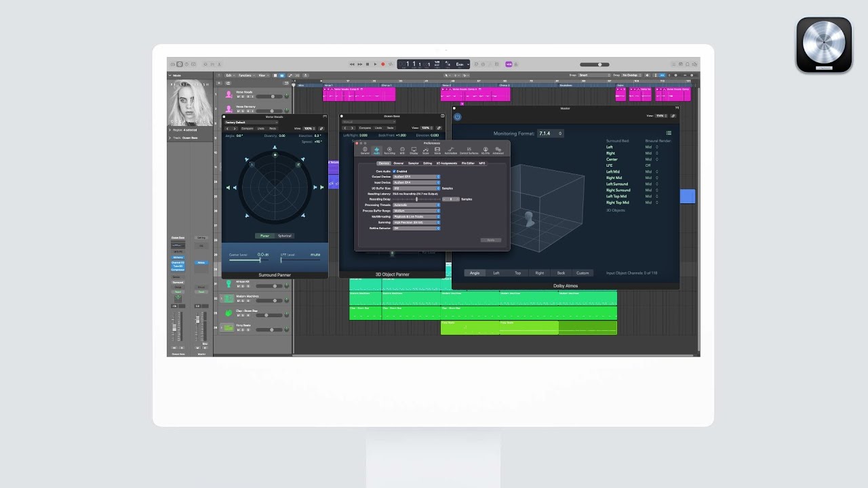Click the link icon in Dolby Atmos plugin header

pos(673,116)
